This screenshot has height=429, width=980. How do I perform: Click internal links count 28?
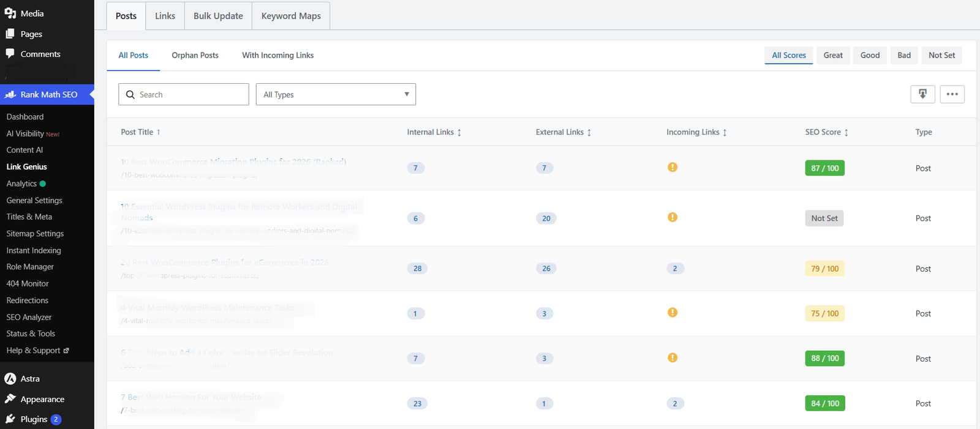pyautogui.click(x=417, y=269)
